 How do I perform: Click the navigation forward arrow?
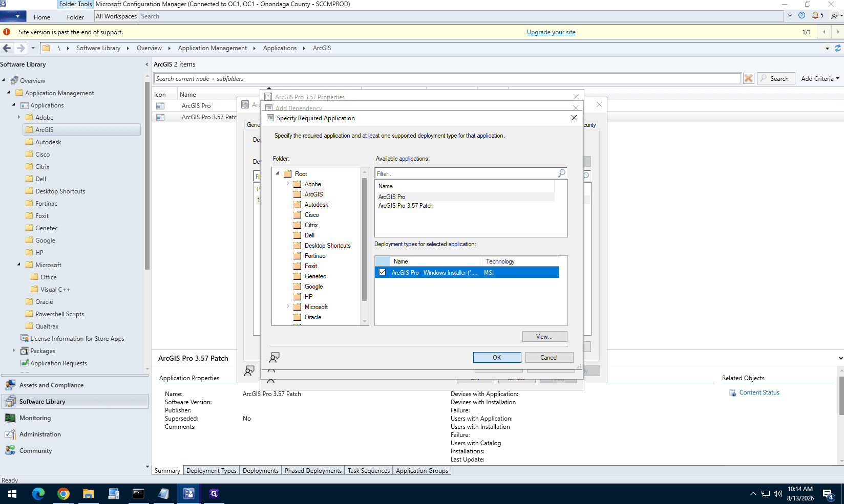pos(20,48)
